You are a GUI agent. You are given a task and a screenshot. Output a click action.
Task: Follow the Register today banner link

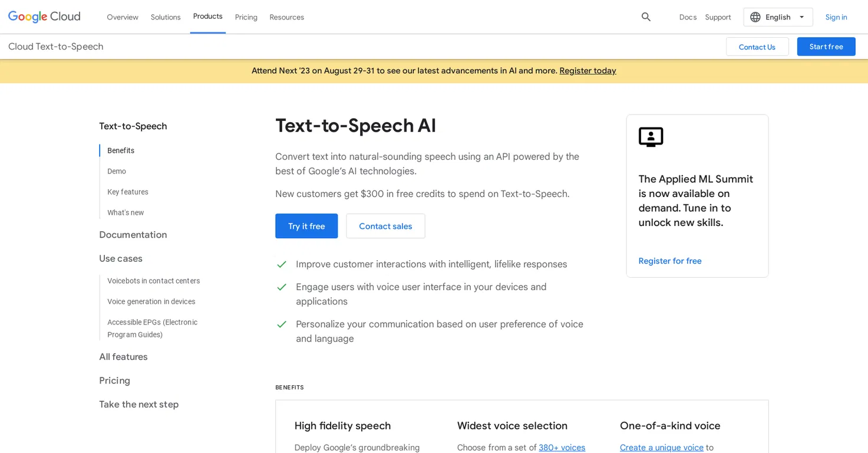(x=588, y=71)
